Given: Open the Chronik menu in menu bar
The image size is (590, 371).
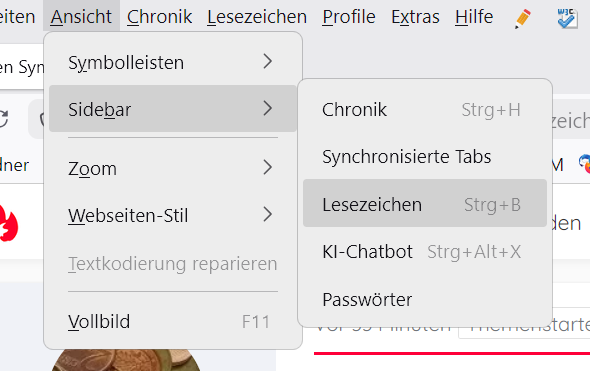Looking at the screenshot, I should 160,17.
